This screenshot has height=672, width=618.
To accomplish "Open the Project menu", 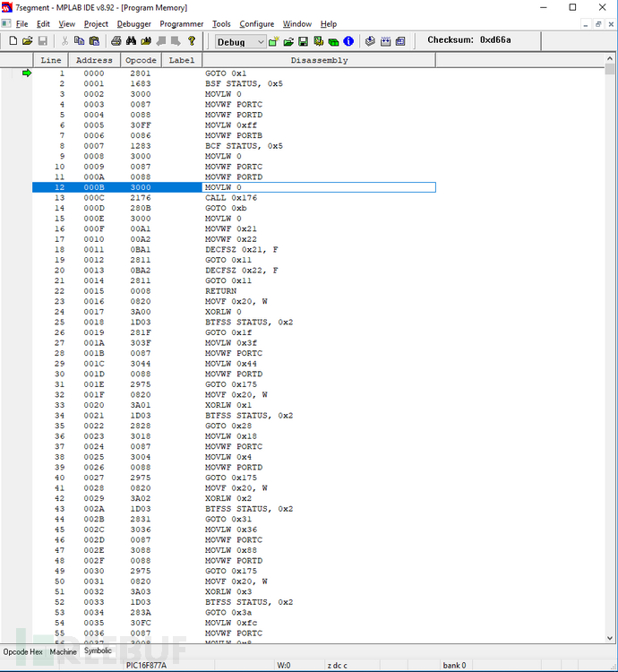I will [x=96, y=24].
